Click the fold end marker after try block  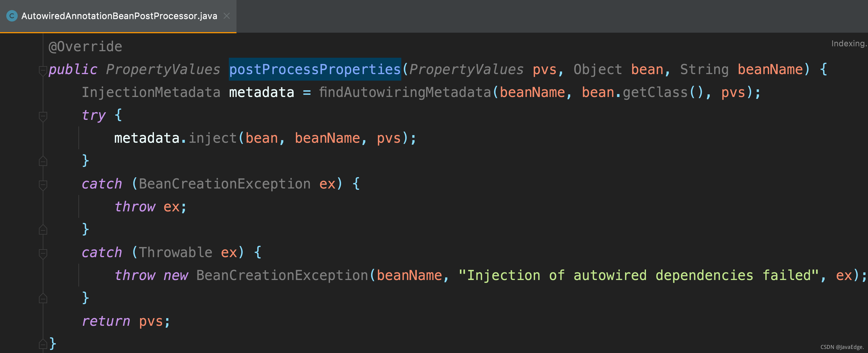point(43,161)
